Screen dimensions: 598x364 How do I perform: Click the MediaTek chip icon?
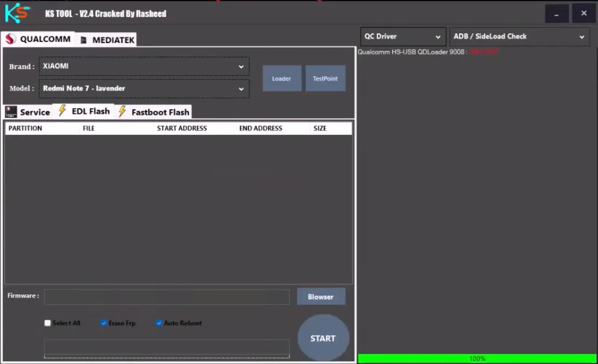click(84, 40)
